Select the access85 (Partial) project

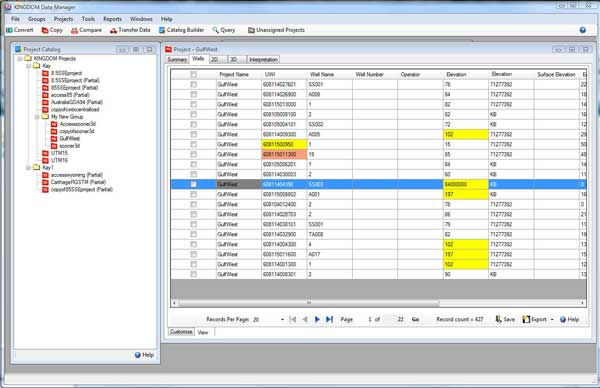70,95
